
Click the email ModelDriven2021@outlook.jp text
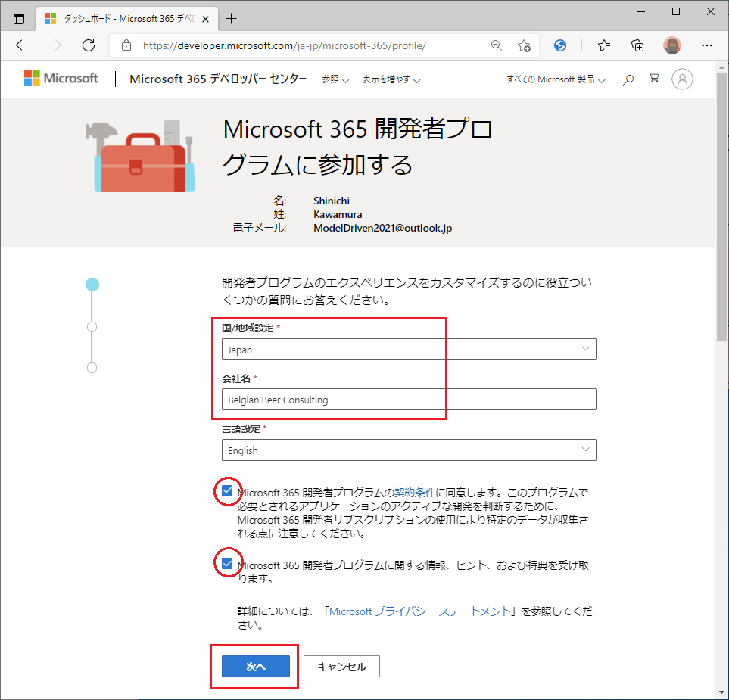pos(382,229)
